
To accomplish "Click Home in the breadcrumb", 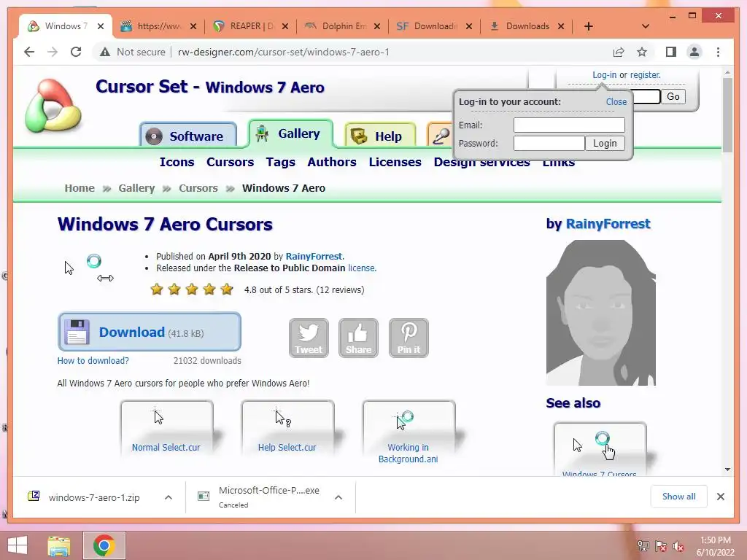I will [80, 188].
